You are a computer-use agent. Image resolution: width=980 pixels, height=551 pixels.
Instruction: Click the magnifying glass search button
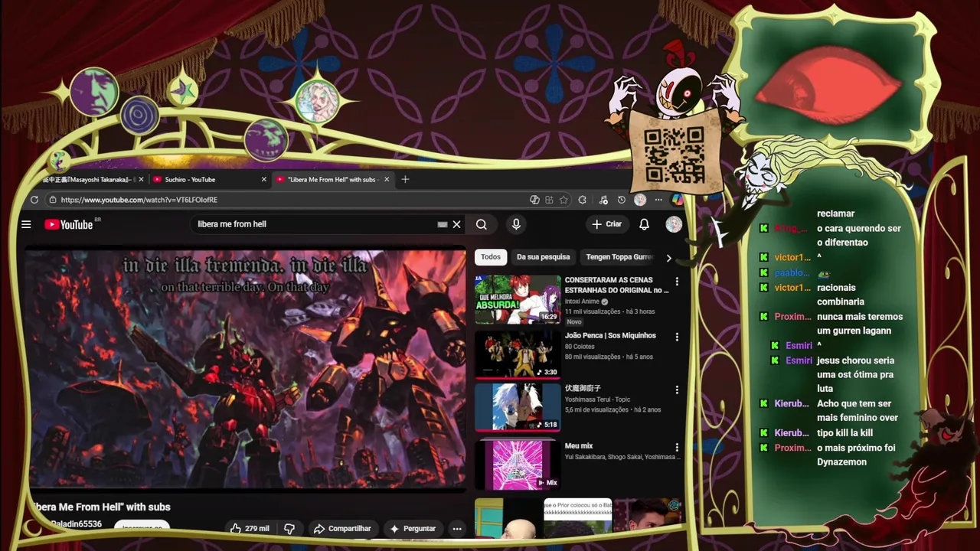(482, 224)
